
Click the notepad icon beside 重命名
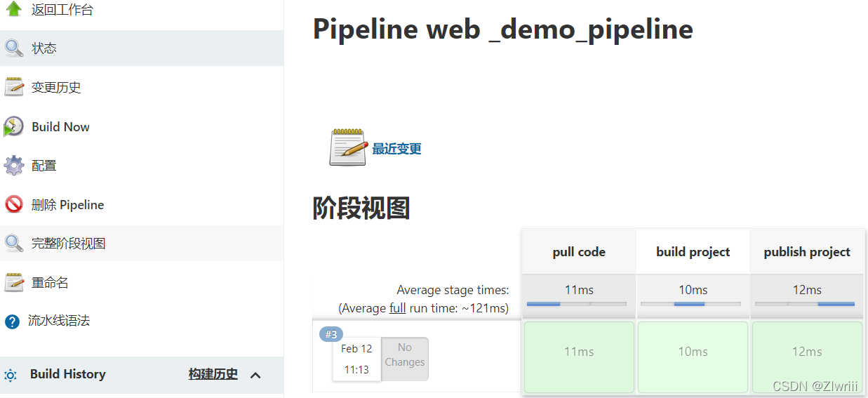click(x=13, y=283)
